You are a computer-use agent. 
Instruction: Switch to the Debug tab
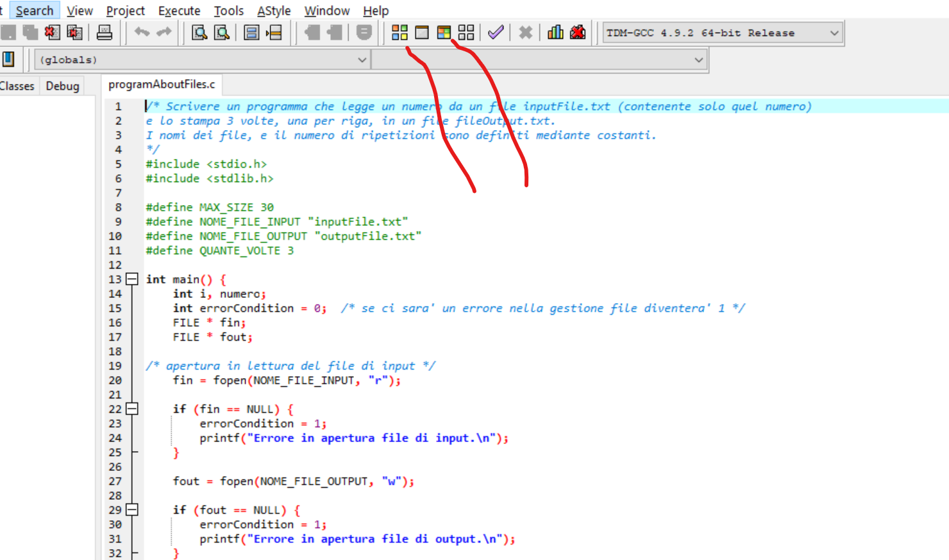pyautogui.click(x=62, y=86)
